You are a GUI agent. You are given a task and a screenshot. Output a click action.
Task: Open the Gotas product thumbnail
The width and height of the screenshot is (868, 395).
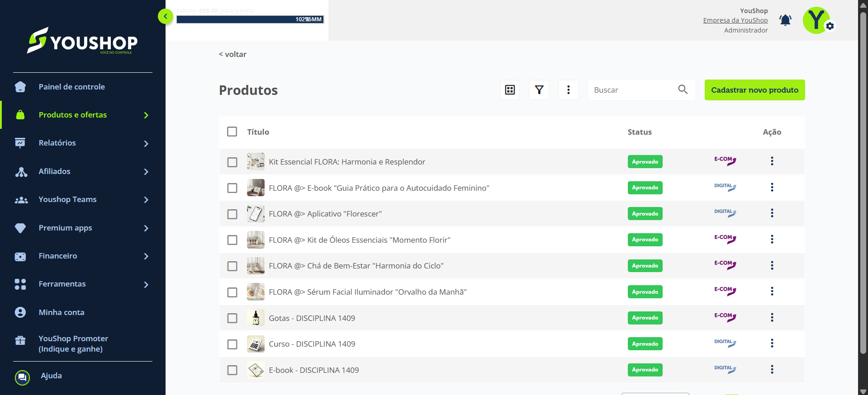coord(256,318)
